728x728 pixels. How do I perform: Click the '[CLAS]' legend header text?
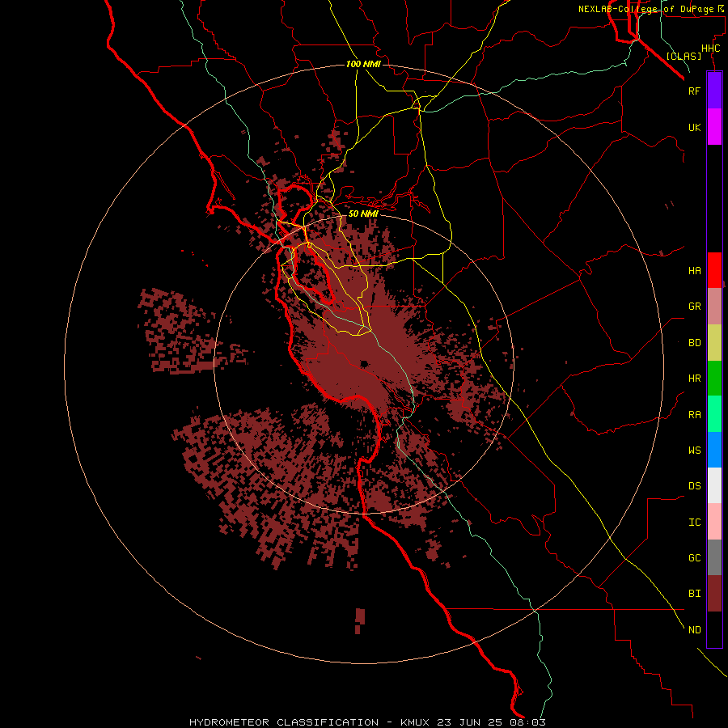coord(684,57)
